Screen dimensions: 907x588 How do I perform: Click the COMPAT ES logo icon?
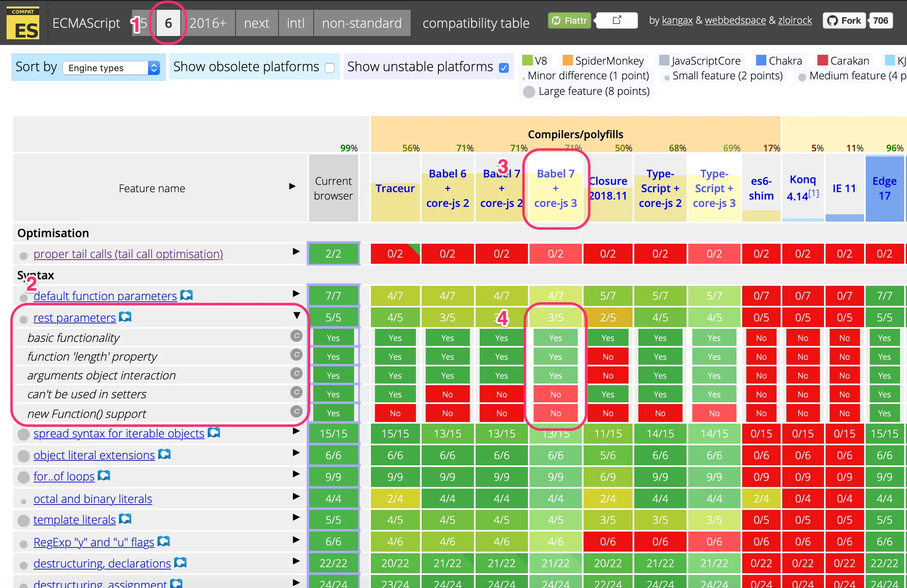[x=23, y=23]
